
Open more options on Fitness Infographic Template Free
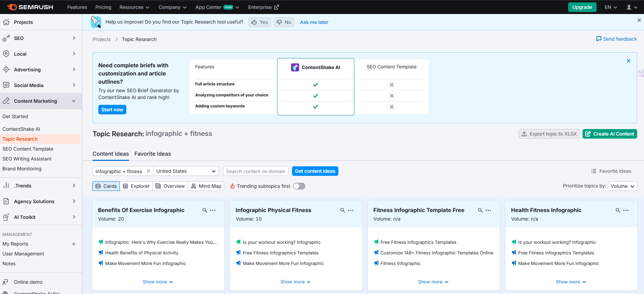click(x=488, y=210)
